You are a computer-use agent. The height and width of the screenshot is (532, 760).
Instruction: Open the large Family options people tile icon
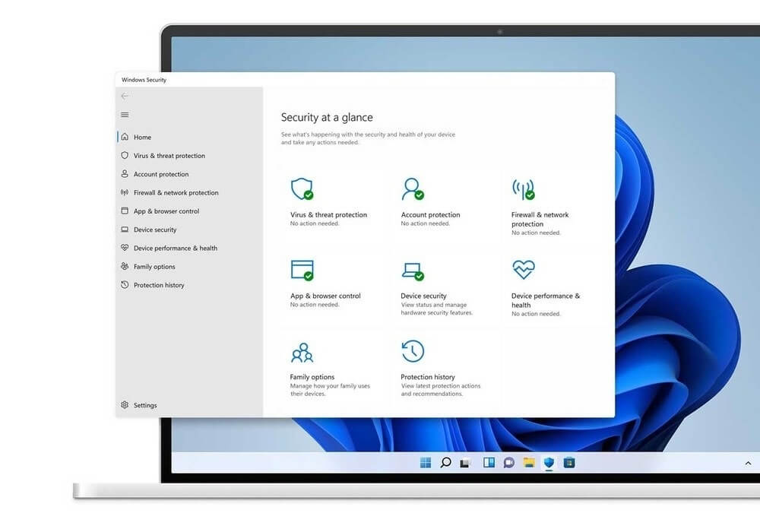click(302, 352)
